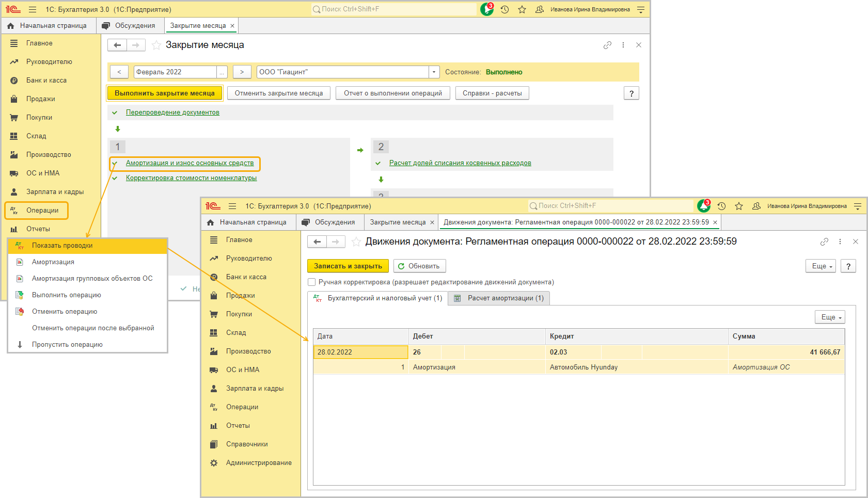Choose Амортизация групповых объектов ОС
Screen dimensions: 868x498
[x=88, y=279]
